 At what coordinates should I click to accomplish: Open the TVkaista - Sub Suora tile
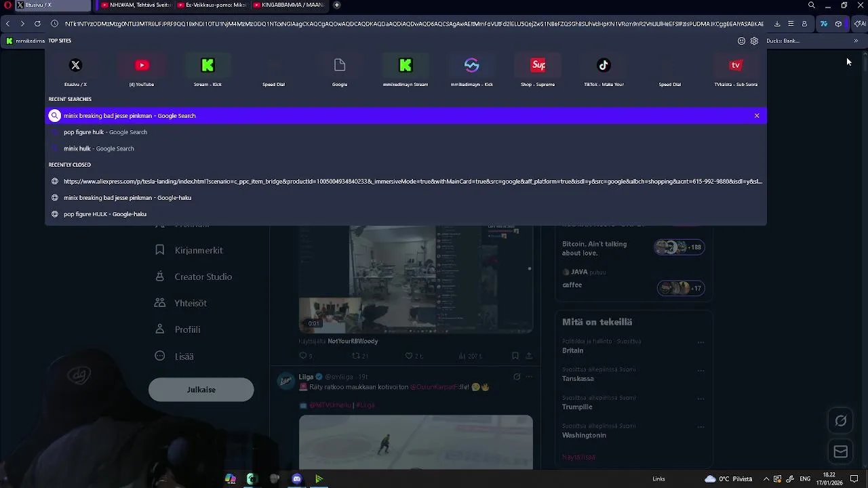(736, 70)
